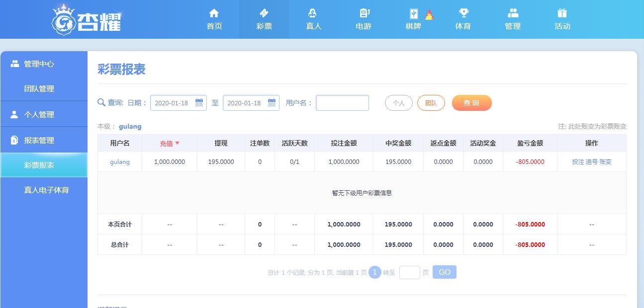This screenshot has height=308, width=644.
Task: Open the start date field 2020-01-18
Action: tap(179, 103)
